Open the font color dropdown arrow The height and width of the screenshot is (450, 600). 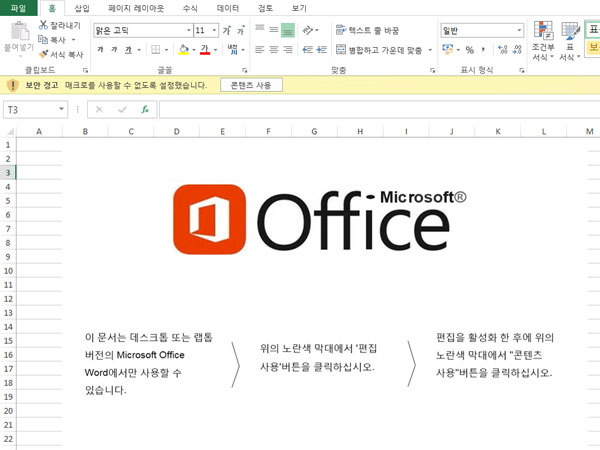(216, 50)
